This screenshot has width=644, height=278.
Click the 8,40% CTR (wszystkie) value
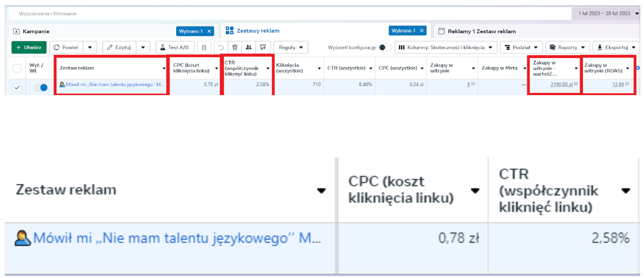(x=365, y=85)
